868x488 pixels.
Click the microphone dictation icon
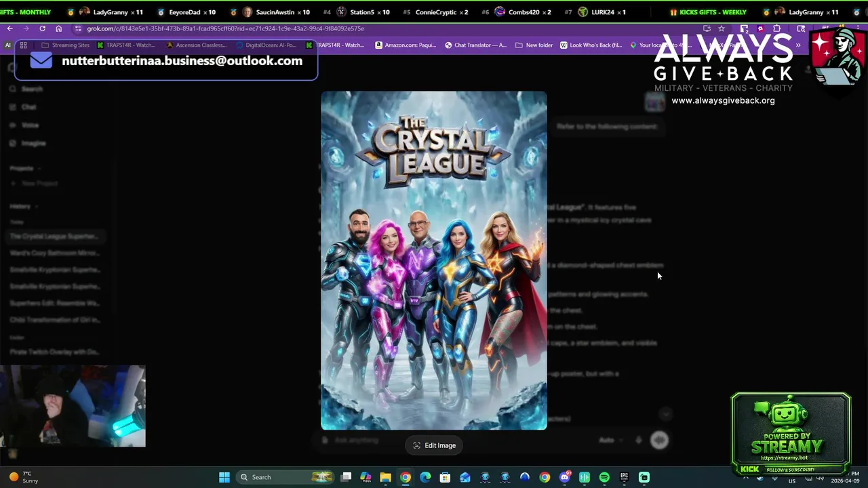coord(638,440)
